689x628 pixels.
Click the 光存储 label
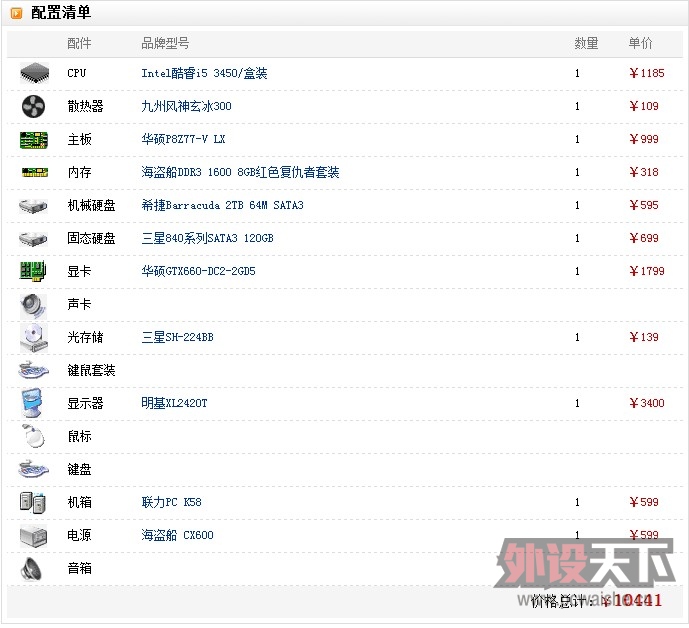pos(85,337)
